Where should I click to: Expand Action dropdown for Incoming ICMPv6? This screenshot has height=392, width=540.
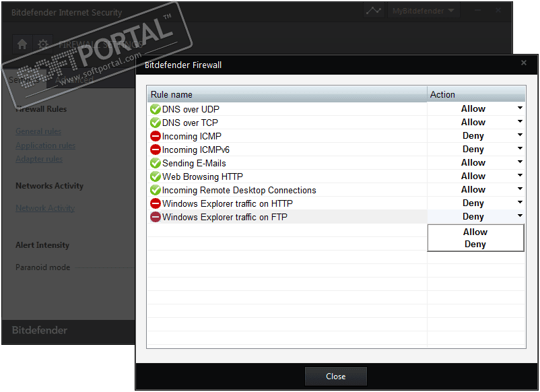pyautogui.click(x=520, y=148)
